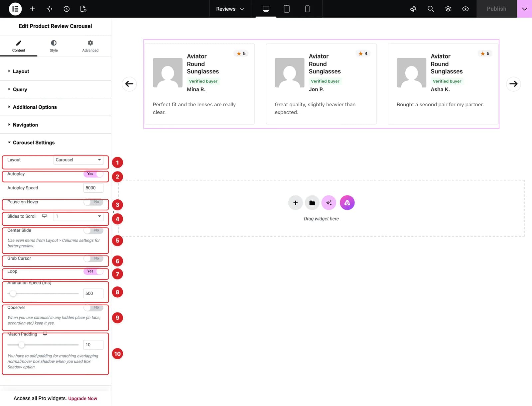
Task: Toggle the Pause on Hover switch
Action: [x=93, y=202]
